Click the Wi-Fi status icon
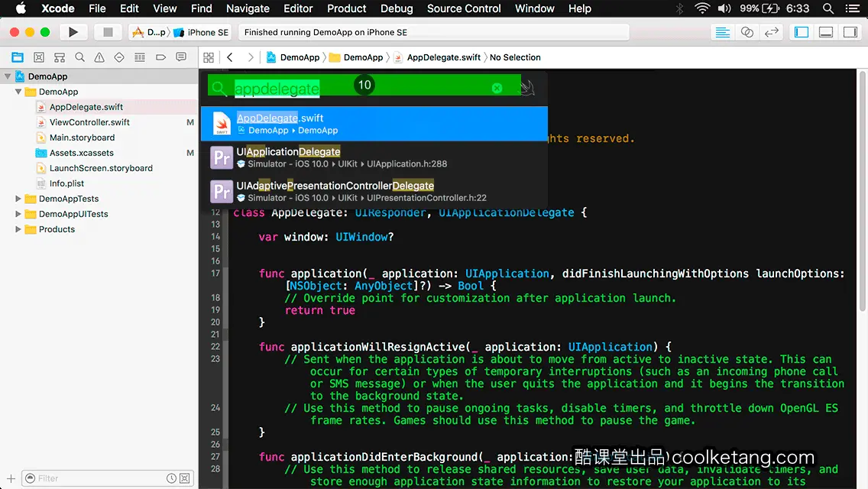The height and width of the screenshot is (489, 868). tap(702, 8)
